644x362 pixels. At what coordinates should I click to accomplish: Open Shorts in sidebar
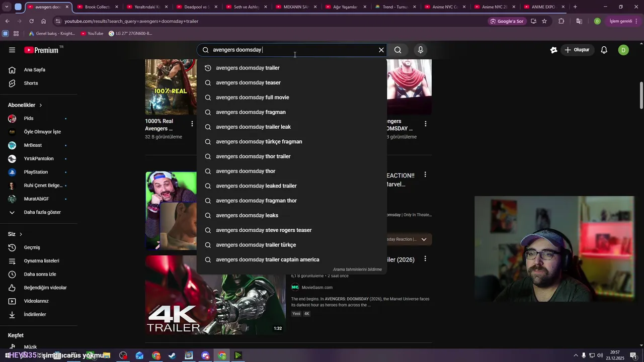38,83
